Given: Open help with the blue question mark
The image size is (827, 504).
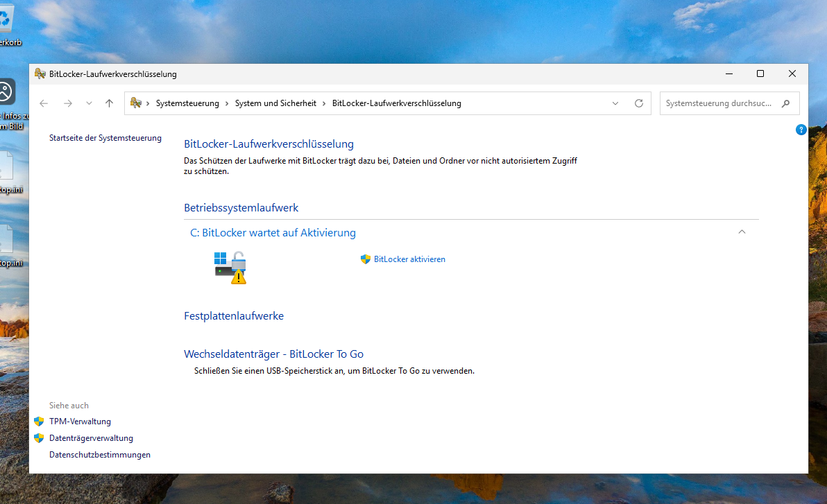Looking at the screenshot, I should point(801,130).
